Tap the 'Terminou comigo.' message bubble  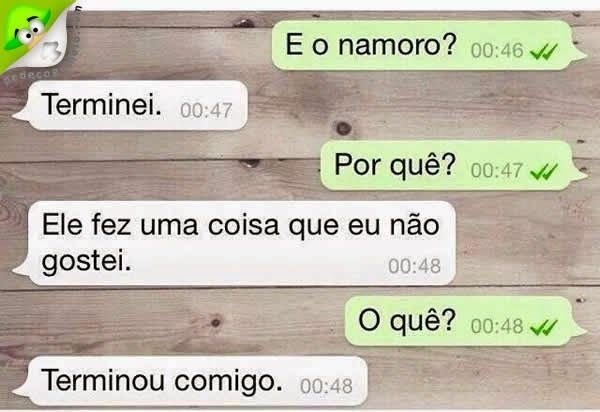tap(190, 381)
